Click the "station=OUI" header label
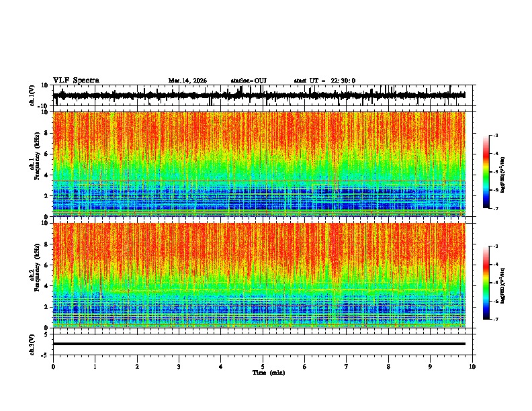 tap(249, 81)
